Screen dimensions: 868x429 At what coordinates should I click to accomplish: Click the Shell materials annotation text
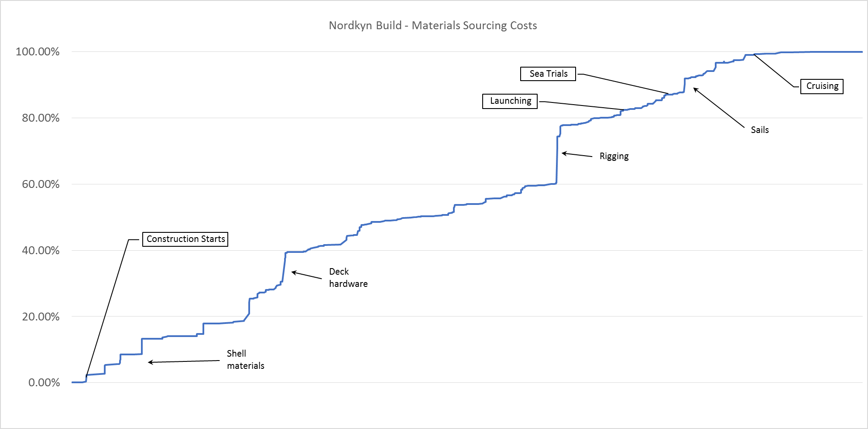(246, 360)
